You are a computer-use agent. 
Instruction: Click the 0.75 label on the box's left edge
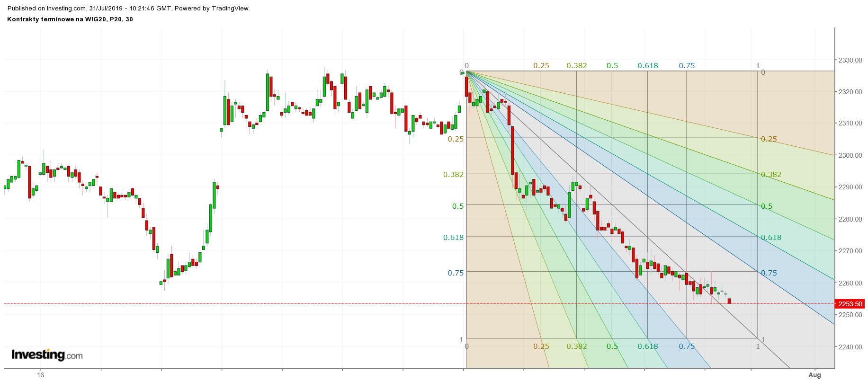coord(456,273)
